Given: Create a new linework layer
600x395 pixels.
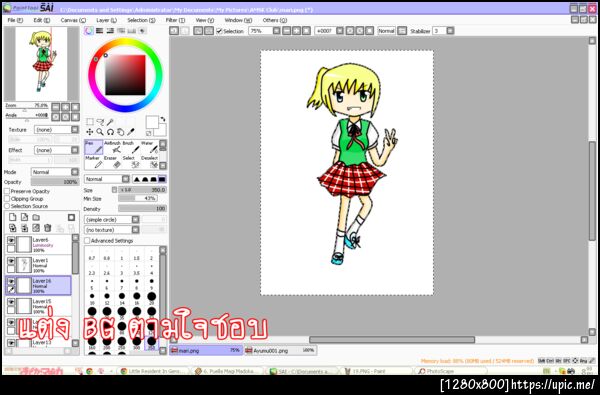Looking at the screenshot, I should tap(24, 217).
